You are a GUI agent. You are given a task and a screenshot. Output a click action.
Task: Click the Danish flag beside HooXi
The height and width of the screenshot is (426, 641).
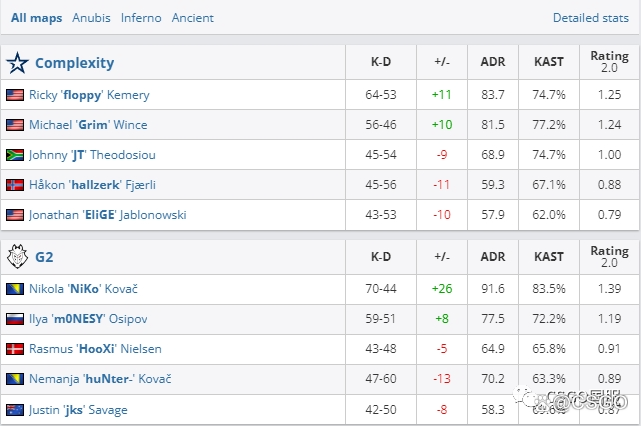tap(15, 349)
